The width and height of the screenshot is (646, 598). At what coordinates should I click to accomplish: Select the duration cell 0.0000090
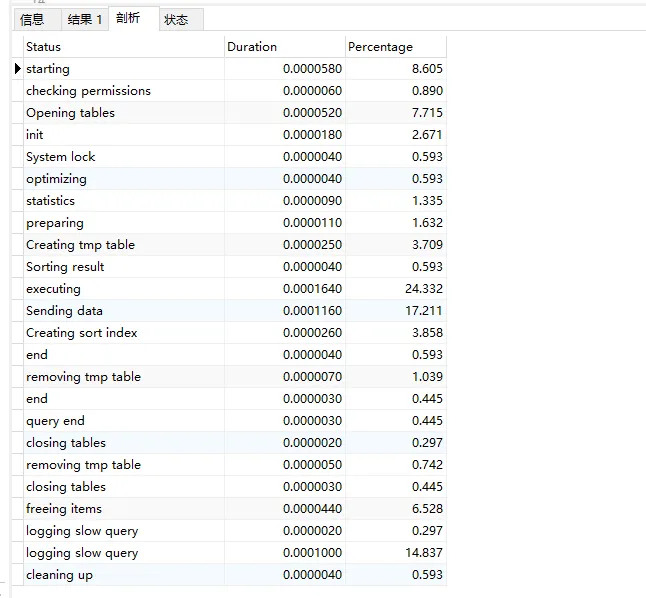[285, 201]
